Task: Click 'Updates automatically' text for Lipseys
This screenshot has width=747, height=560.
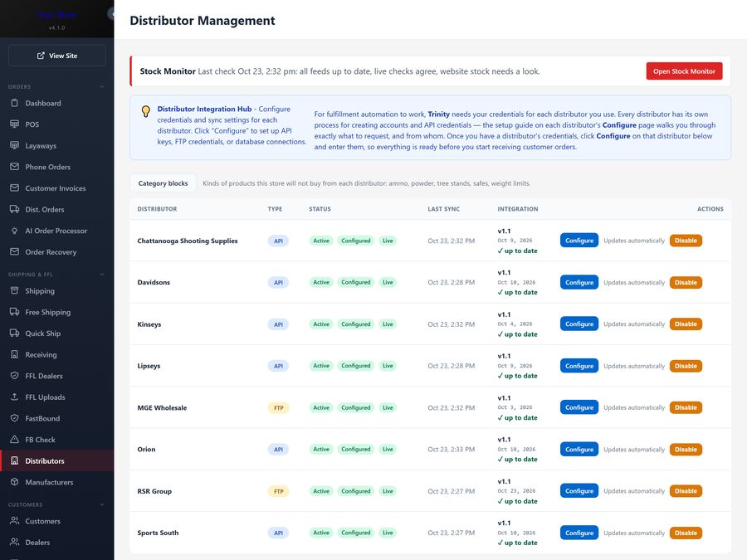Action: pyautogui.click(x=633, y=366)
